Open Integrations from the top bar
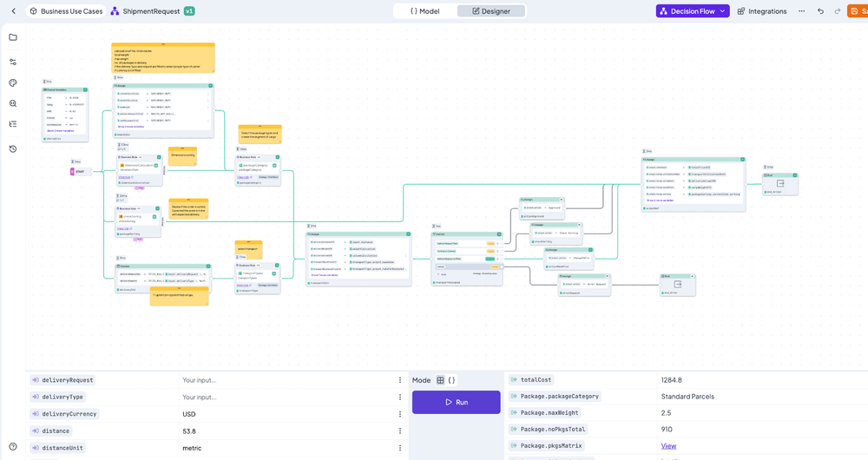868x460 pixels. point(762,11)
